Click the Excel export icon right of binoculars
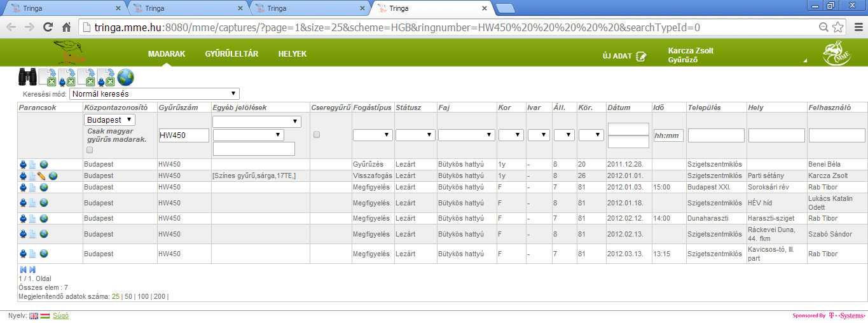868x323 pixels. click(x=48, y=78)
